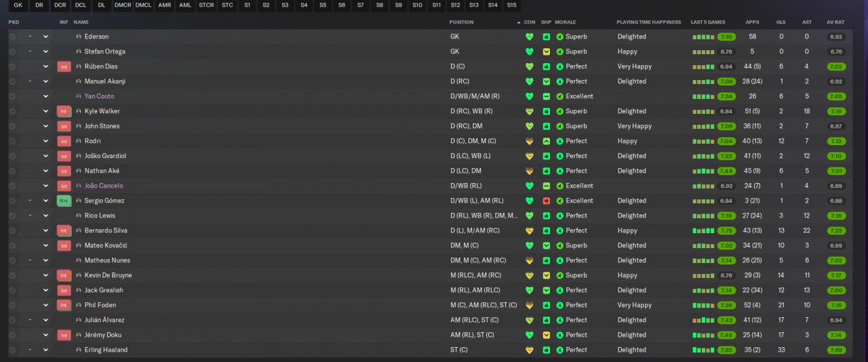The height and width of the screenshot is (362, 868).
Task: Click Jérémy Doku's sharpness icon
Action: click(x=547, y=335)
